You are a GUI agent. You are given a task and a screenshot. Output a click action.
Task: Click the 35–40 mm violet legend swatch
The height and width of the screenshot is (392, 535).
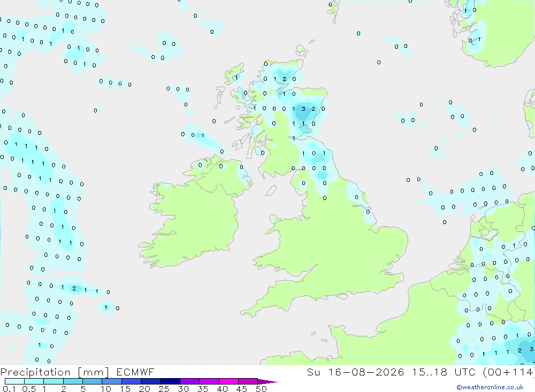point(209,381)
